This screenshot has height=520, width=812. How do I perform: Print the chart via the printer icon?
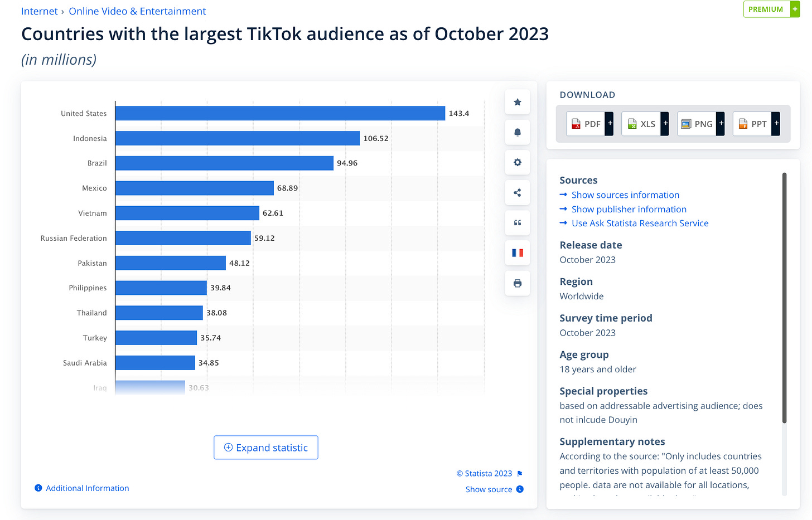[x=517, y=283]
